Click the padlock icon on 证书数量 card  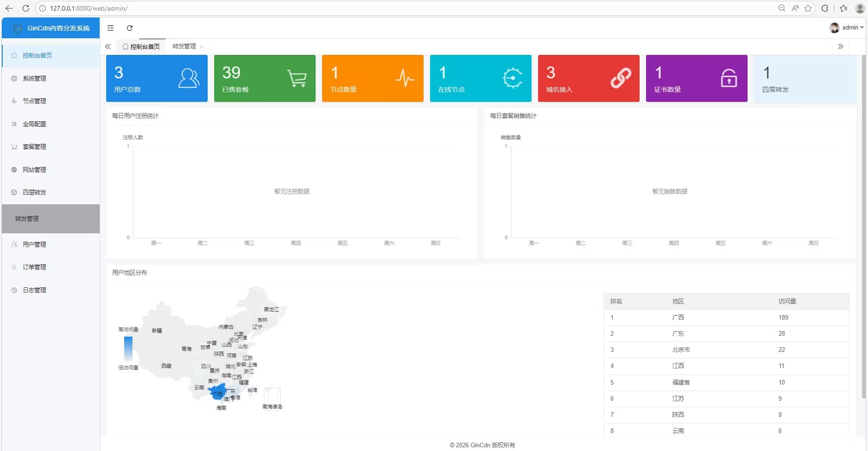729,78
